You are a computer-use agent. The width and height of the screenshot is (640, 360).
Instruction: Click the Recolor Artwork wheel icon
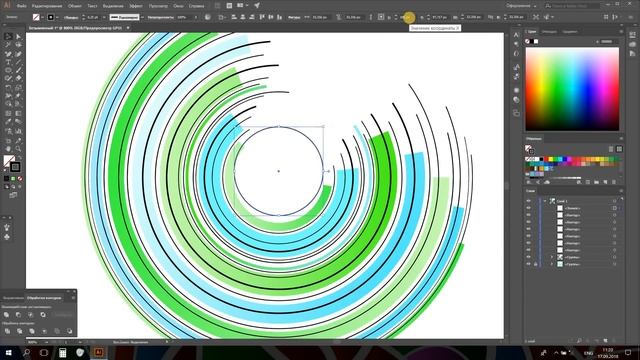coord(208,17)
